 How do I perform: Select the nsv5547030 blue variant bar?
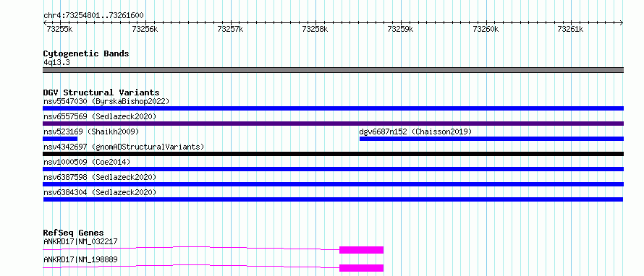click(x=333, y=108)
